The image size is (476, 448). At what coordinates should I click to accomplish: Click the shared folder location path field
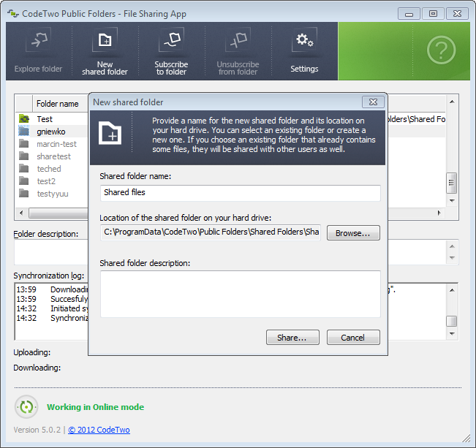(211, 233)
